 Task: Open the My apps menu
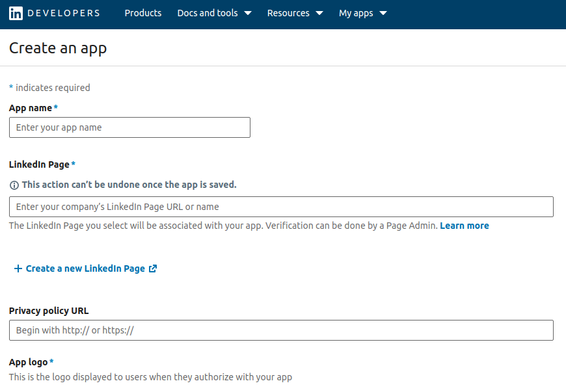363,13
